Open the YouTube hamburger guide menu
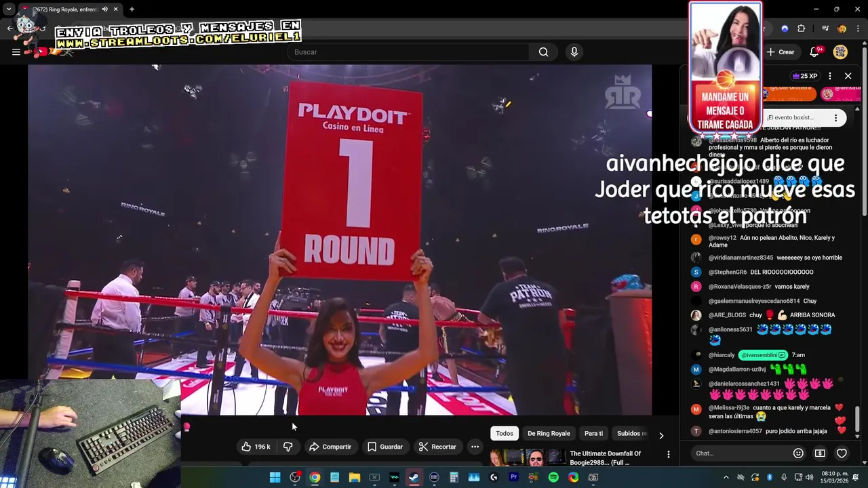The width and height of the screenshot is (868, 488). [16, 52]
